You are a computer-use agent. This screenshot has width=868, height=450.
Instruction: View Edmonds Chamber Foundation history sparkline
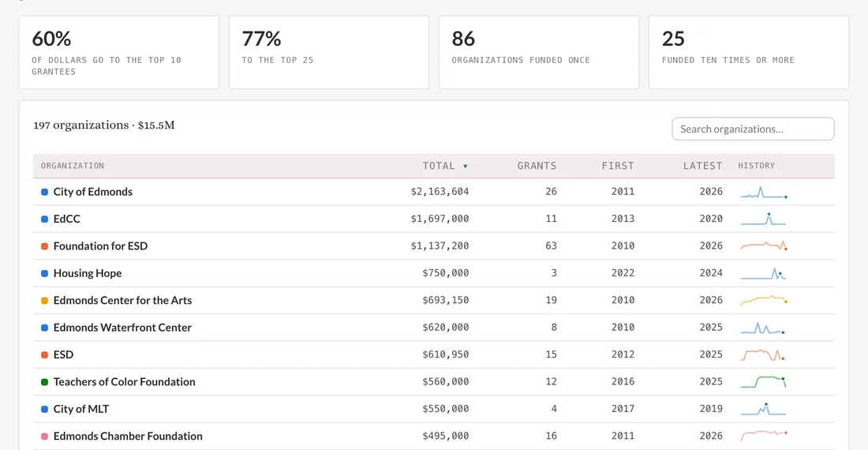(x=764, y=436)
